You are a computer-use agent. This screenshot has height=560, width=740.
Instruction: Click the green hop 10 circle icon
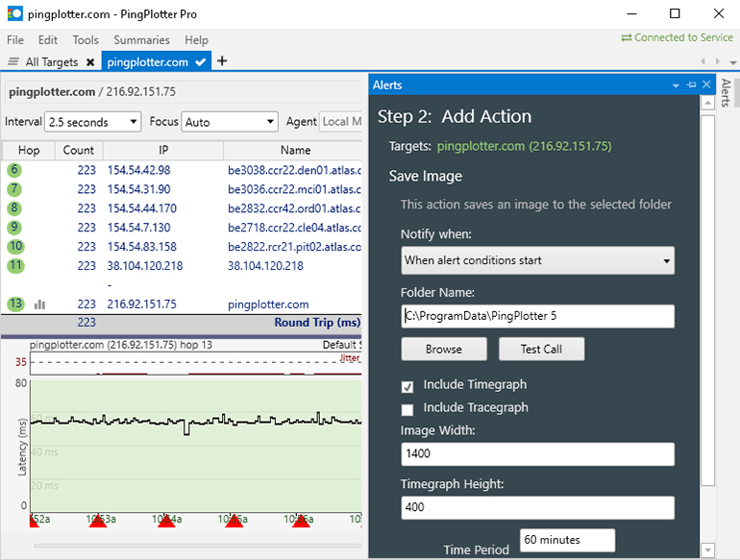(14, 247)
